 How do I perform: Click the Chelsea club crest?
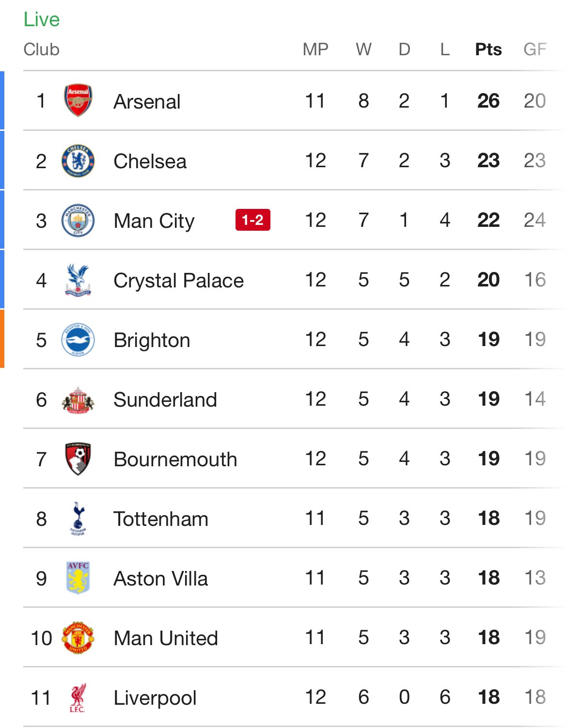[78, 160]
